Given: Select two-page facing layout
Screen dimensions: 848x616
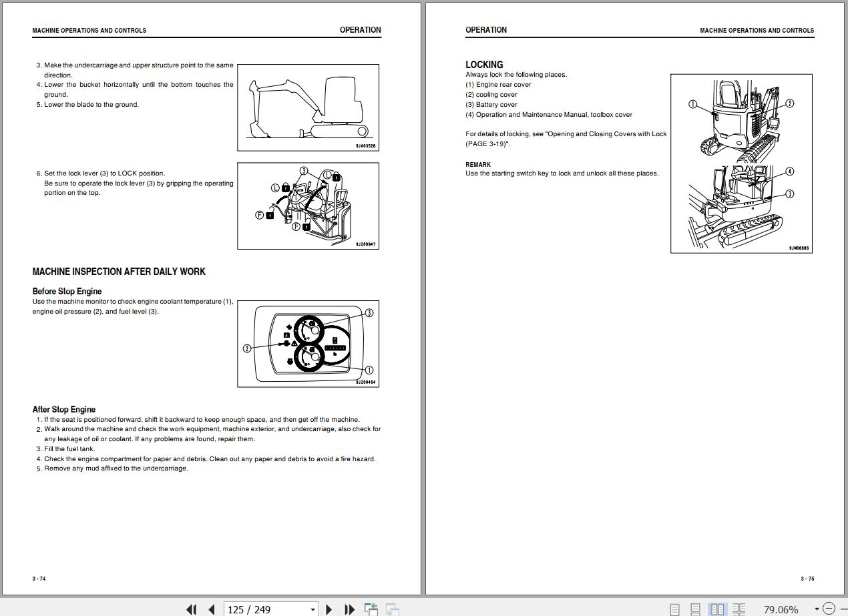Looking at the screenshot, I should click(717, 609).
